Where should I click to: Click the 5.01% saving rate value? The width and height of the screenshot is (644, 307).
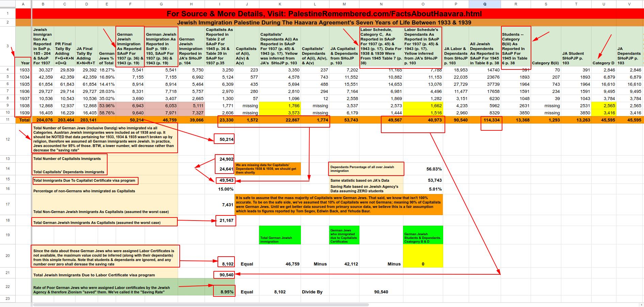click(x=423, y=189)
